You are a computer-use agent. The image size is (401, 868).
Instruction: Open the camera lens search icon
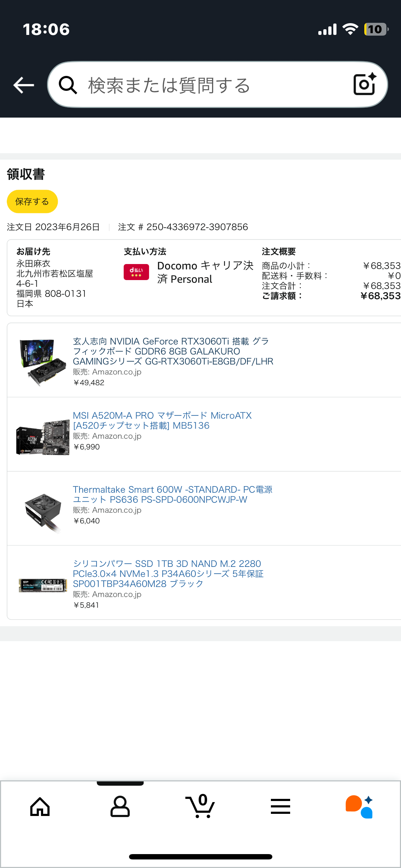365,84
